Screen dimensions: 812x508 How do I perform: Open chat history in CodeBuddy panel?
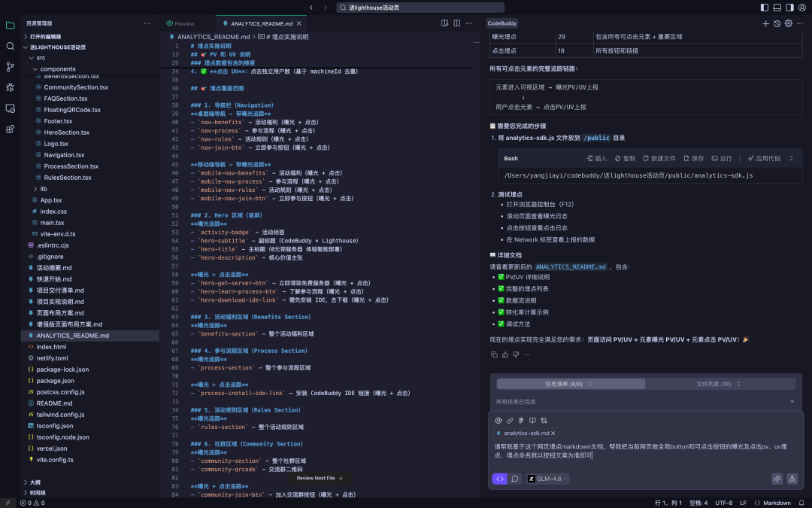click(777, 23)
